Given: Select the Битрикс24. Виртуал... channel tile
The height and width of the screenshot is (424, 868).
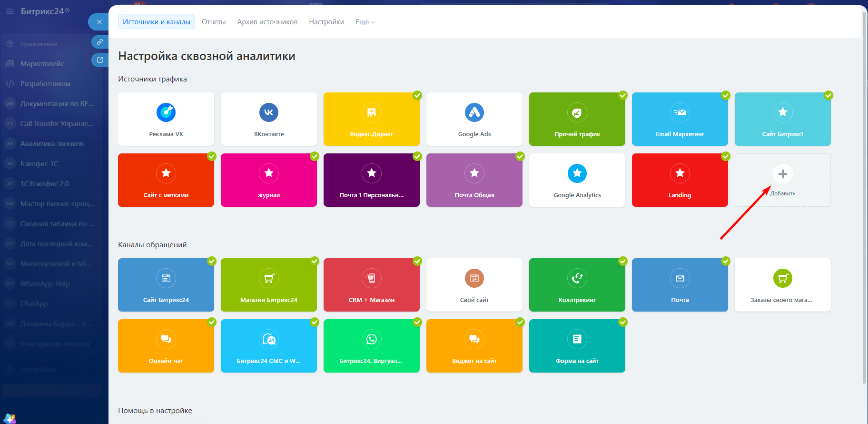Looking at the screenshot, I should click(x=372, y=346).
